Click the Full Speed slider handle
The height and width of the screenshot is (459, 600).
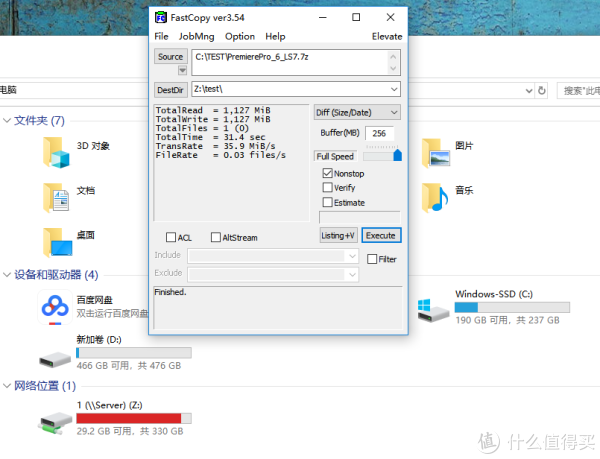[x=397, y=155]
